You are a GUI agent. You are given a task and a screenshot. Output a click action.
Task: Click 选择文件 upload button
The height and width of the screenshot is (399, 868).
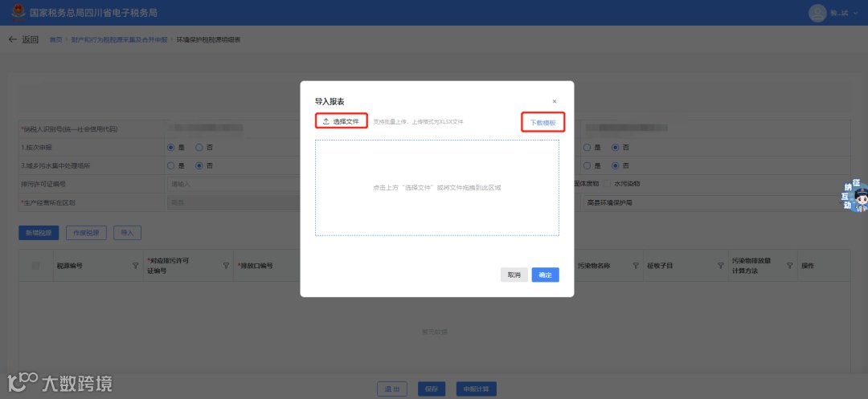tap(342, 121)
